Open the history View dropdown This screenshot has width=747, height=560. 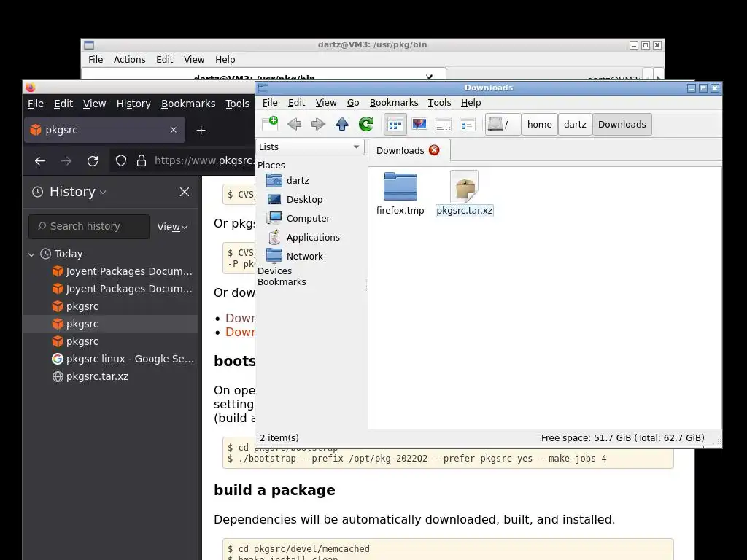pyautogui.click(x=172, y=227)
